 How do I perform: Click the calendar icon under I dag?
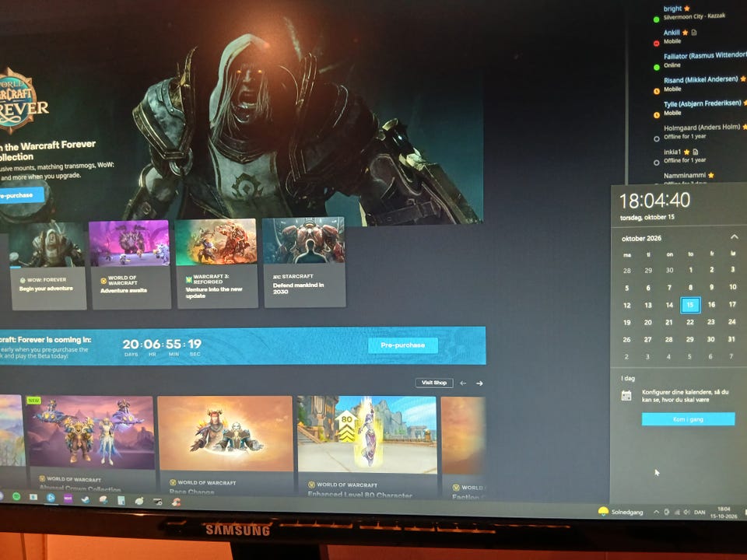click(626, 395)
